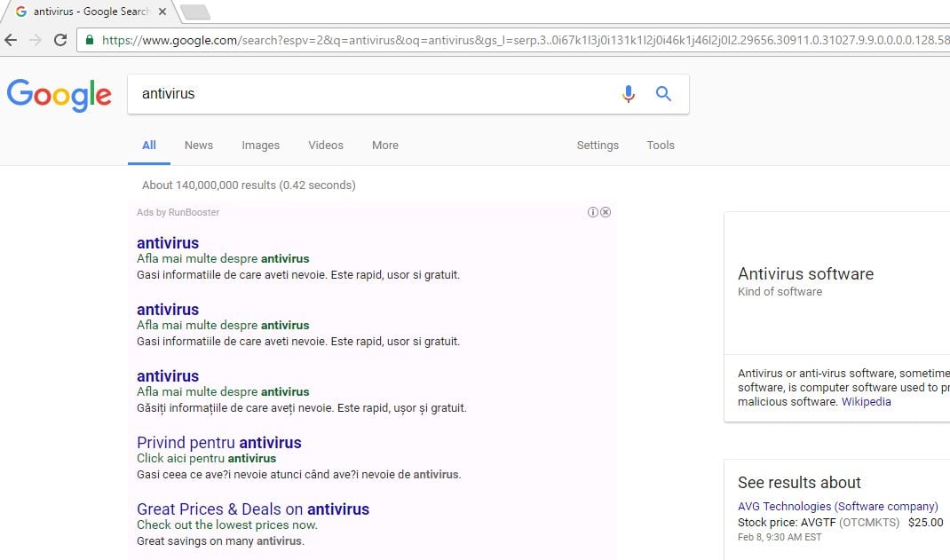Switch to the News tab

pos(199,146)
